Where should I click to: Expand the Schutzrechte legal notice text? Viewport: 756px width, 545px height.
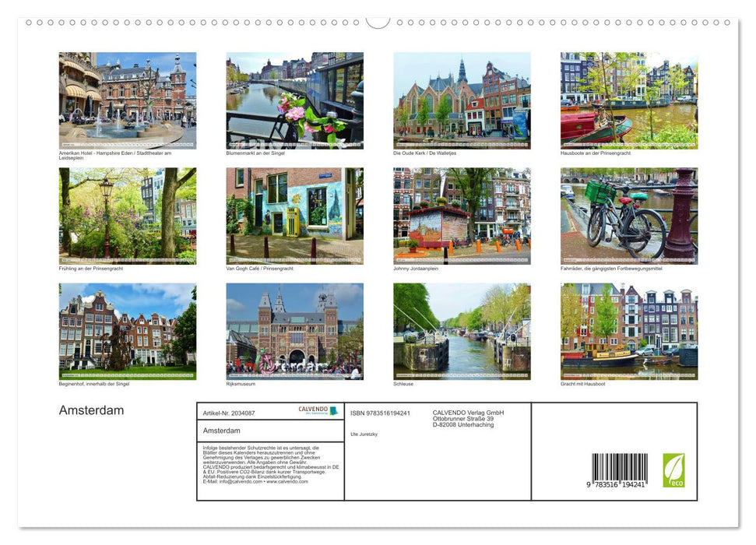[261, 464]
